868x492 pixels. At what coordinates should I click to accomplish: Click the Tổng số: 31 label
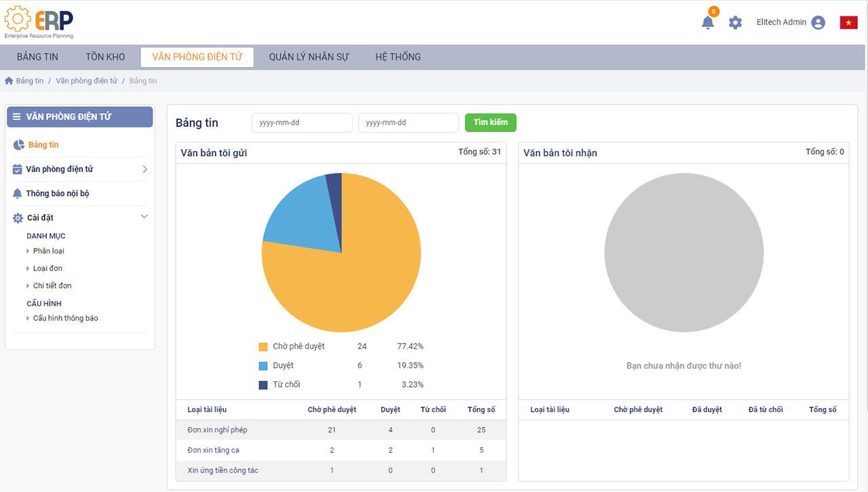coord(479,152)
